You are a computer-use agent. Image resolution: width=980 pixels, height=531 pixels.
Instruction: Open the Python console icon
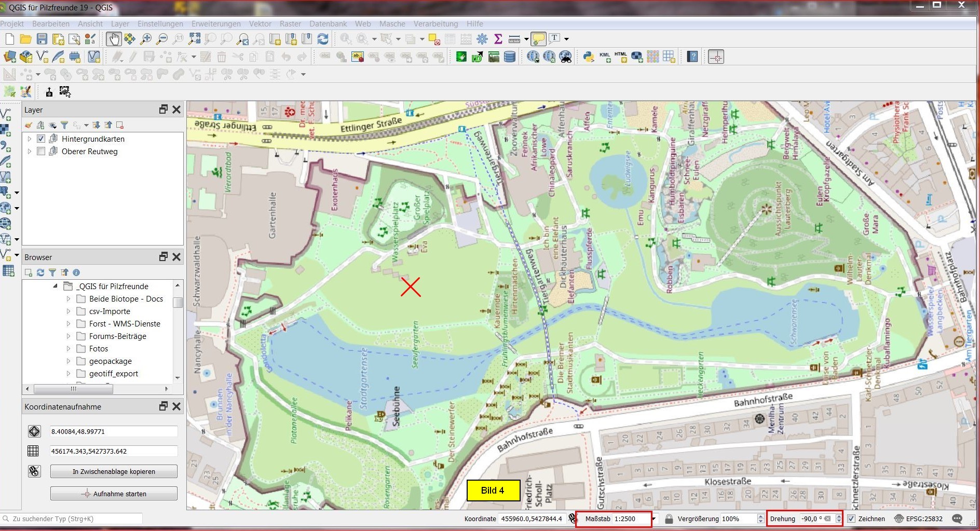click(x=588, y=57)
